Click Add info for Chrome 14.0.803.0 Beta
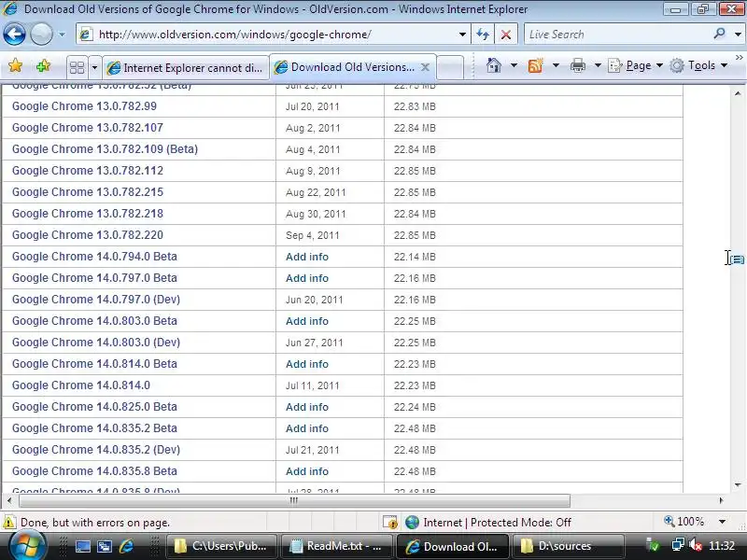Image resolution: width=747 pixels, height=560 pixels. pos(307,321)
